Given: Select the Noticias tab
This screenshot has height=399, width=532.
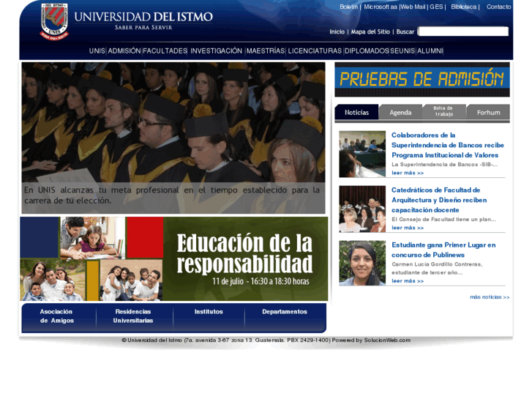Looking at the screenshot, I should pyautogui.click(x=356, y=113).
